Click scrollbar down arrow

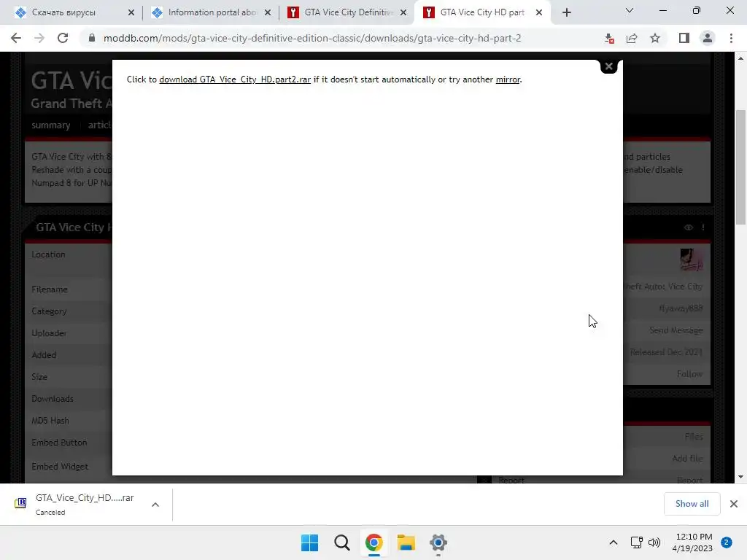tap(740, 477)
